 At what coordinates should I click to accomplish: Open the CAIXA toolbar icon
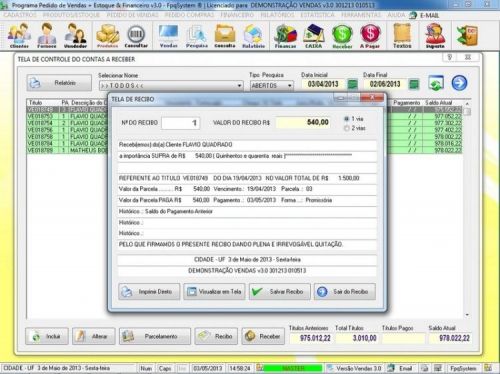click(314, 35)
